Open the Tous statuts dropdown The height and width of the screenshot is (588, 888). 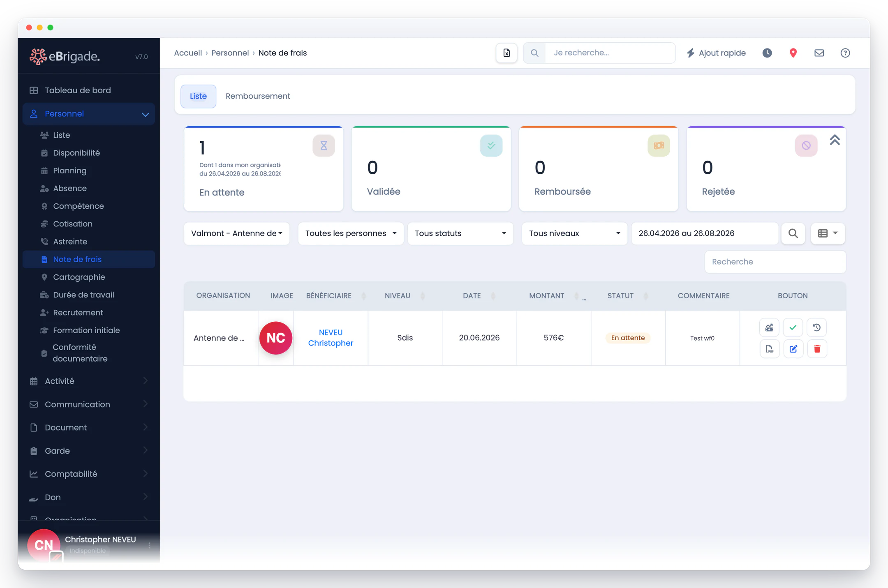[460, 233]
